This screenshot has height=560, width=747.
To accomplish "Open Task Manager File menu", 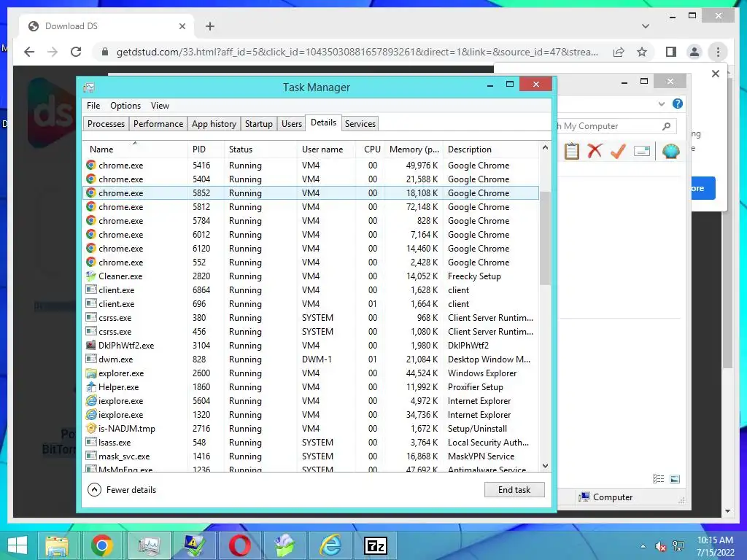I will click(x=93, y=106).
